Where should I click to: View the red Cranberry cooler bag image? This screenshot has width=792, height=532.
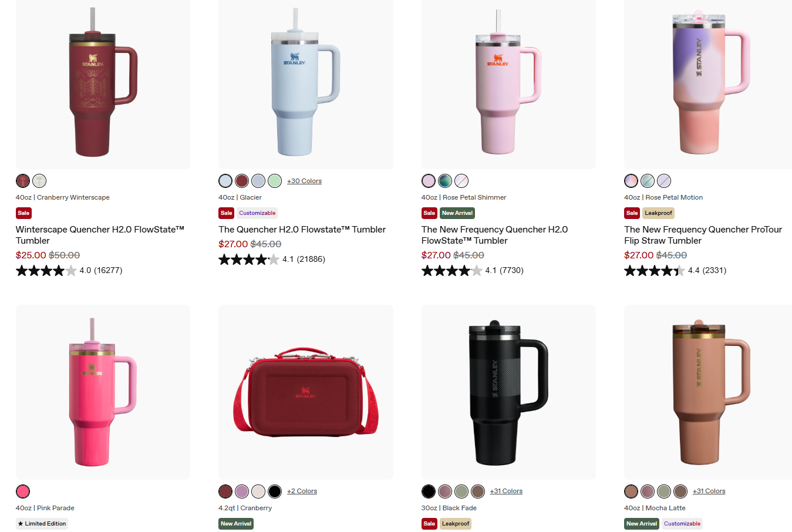coord(305,392)
